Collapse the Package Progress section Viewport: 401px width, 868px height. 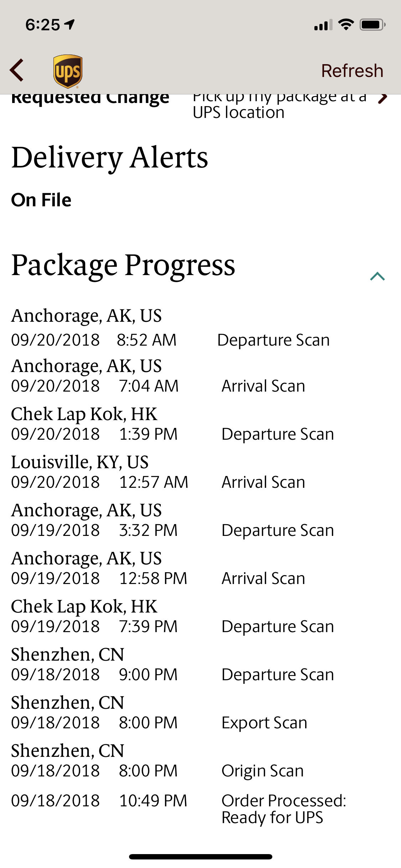pyautogui.click(x=377, y=277)
